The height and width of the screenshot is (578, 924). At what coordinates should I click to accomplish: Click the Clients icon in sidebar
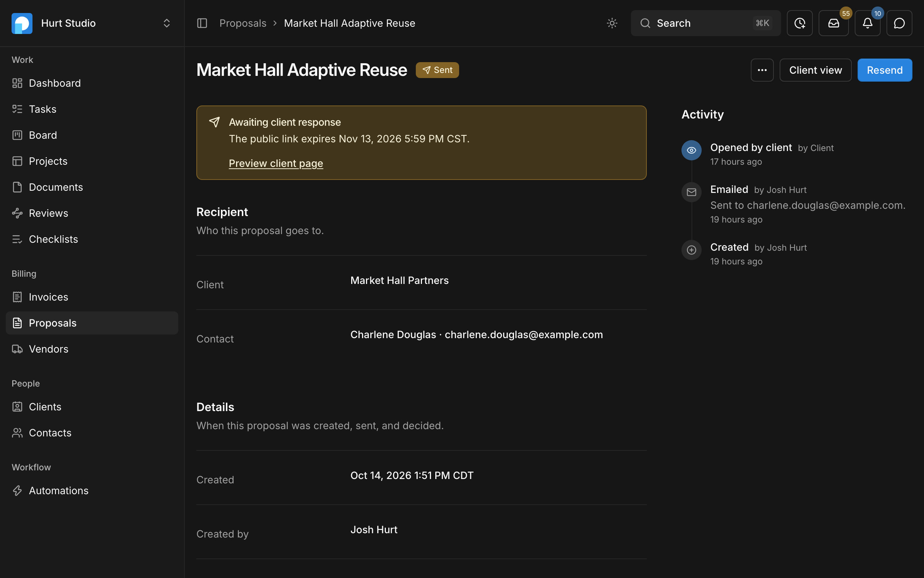[17, 407]
